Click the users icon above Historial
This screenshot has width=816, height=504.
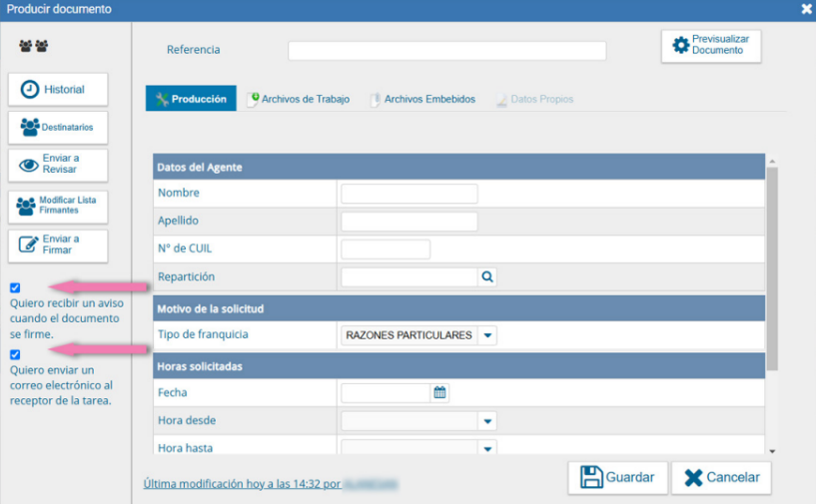click(34, 46)
